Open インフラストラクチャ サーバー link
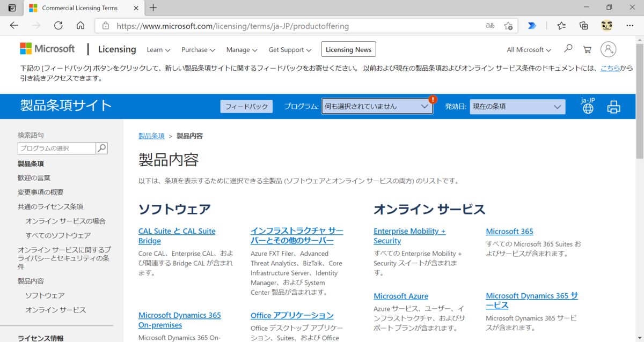The image size is (644, 342). (297, 236)
